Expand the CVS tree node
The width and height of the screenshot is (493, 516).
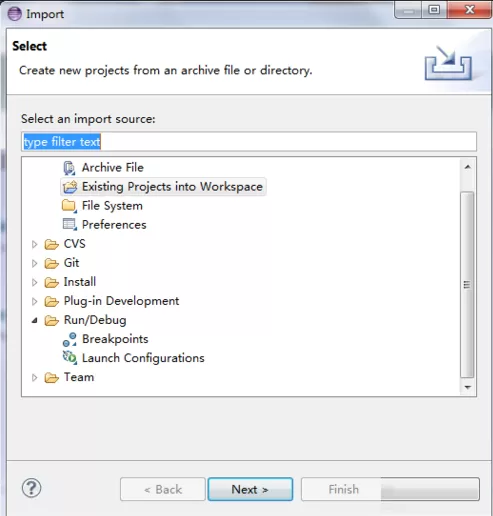pos(34,244)
